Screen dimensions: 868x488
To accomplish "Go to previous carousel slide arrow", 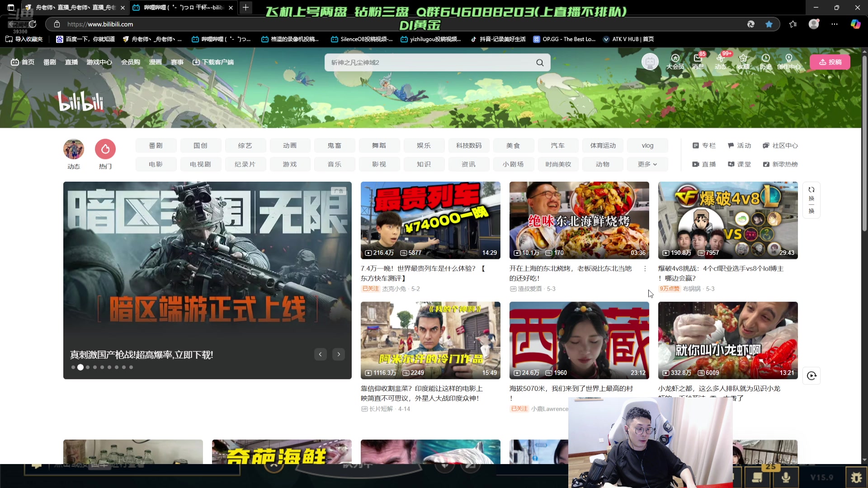I will point(320,354).
